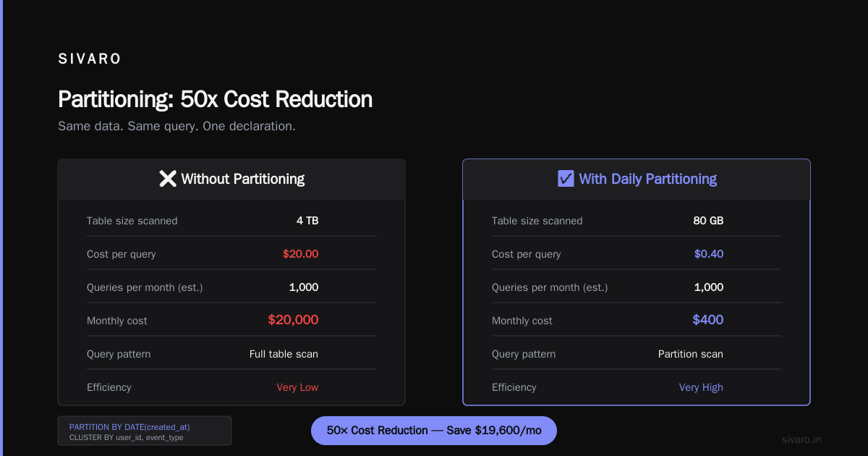
Task: Click the X icon beside Without Partitioning
Action: coord(168,179)
